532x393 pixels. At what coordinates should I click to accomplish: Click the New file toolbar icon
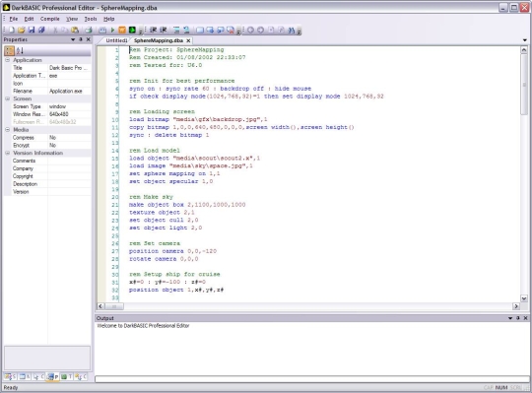(x=12, y=31)
